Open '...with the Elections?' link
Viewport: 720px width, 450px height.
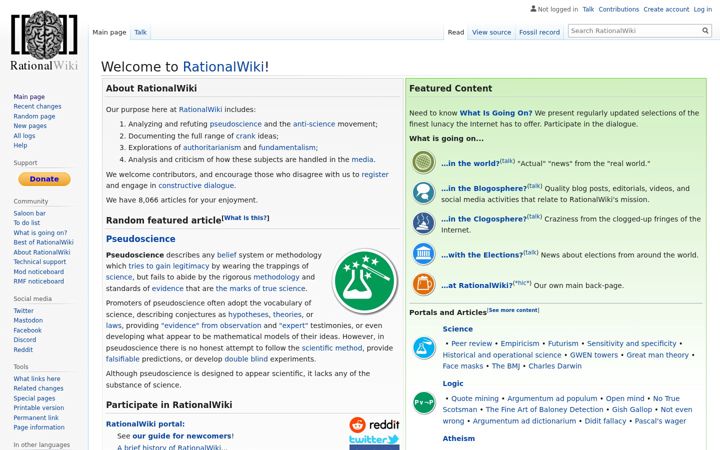point(482,255)
